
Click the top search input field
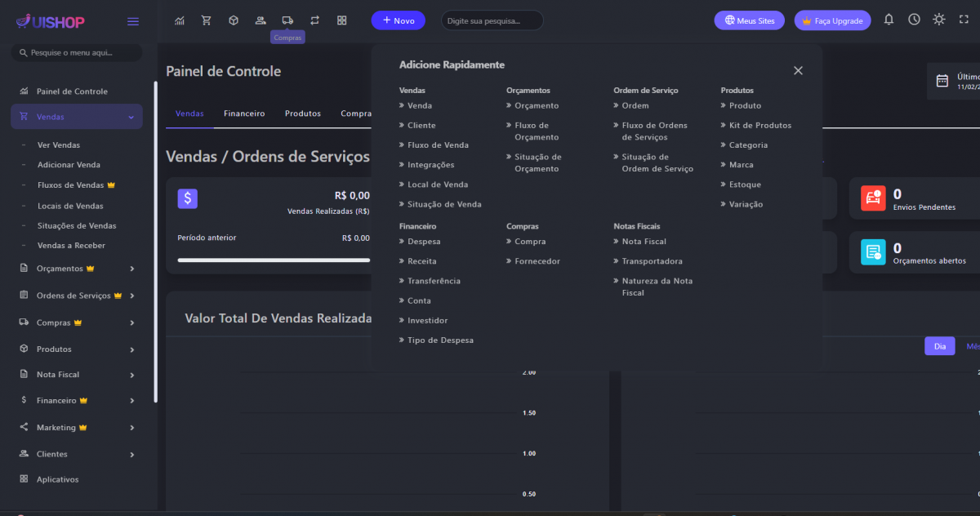tap(492, 20)
